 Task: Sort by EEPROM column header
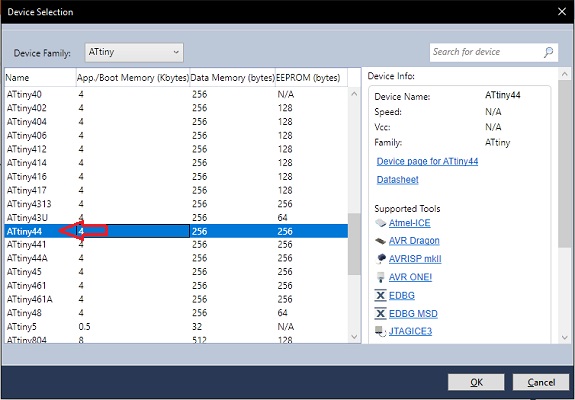(311, 78)
